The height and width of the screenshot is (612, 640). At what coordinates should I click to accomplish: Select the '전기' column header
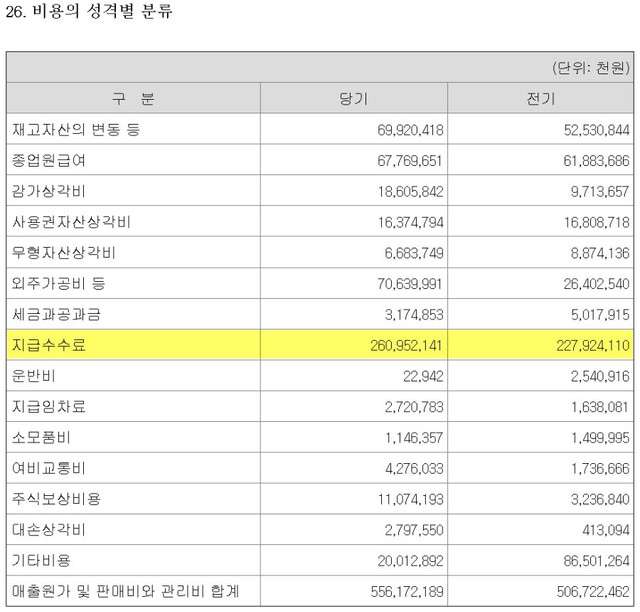coord(540,99)
